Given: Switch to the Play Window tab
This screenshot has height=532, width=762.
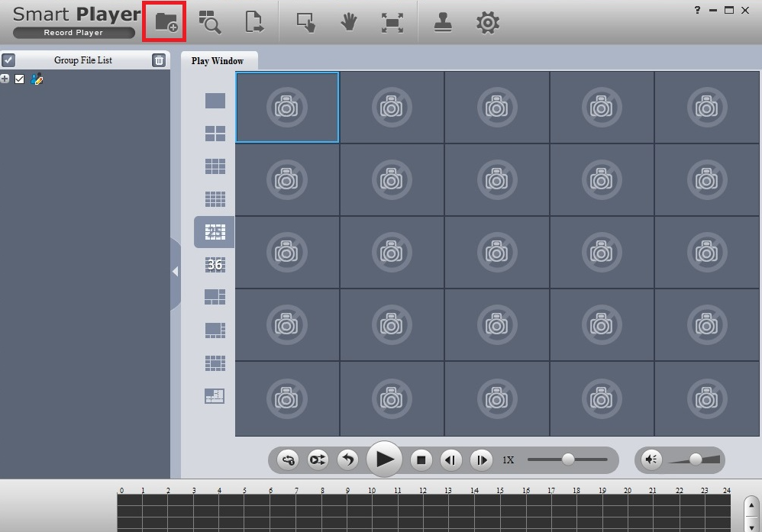Looking at the screenshot, I should tap(218, 61).
